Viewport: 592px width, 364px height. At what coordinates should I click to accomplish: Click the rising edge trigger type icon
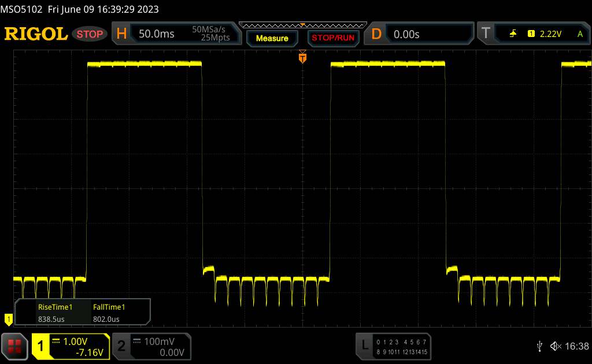click(513, 34)
